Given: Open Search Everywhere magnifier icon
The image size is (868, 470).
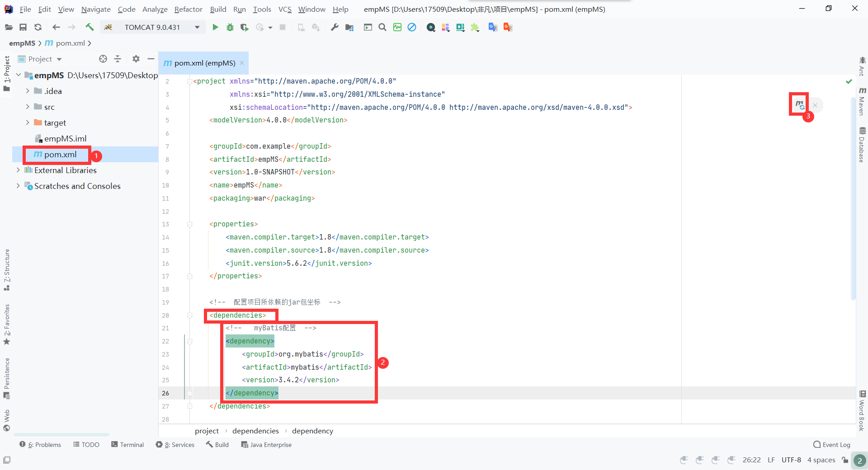Looking at the screenshot, I should pos(382,27).
